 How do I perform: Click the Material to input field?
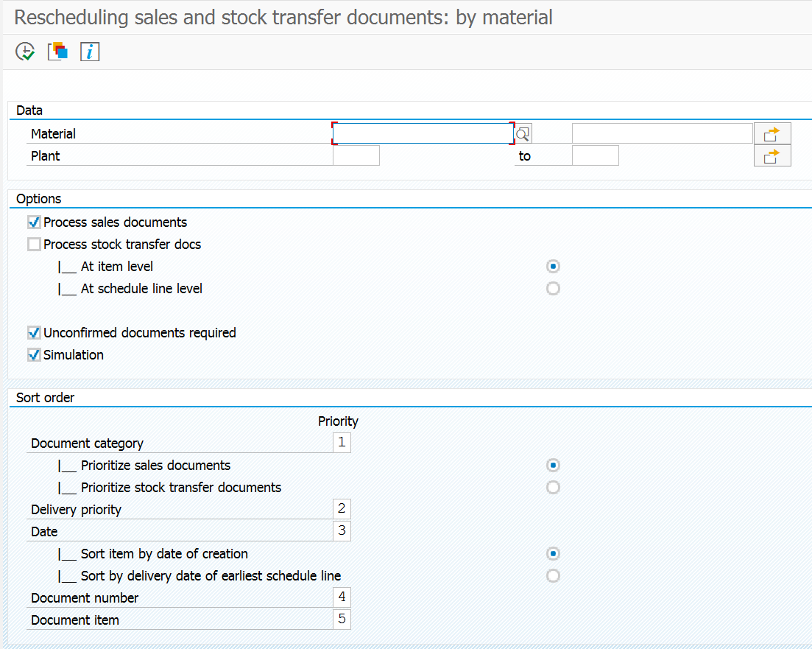pyautogui.click(x=663, y=134)
